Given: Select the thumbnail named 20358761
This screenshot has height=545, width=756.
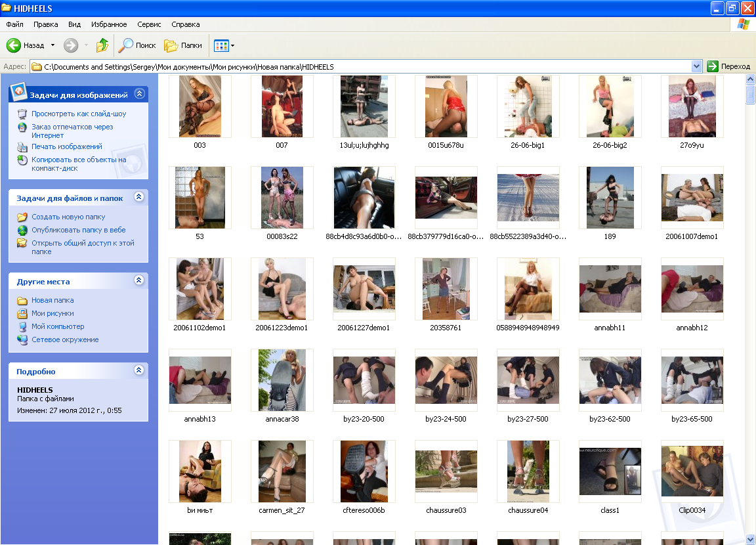Looking at the screenshot, I should pos(446,289).
